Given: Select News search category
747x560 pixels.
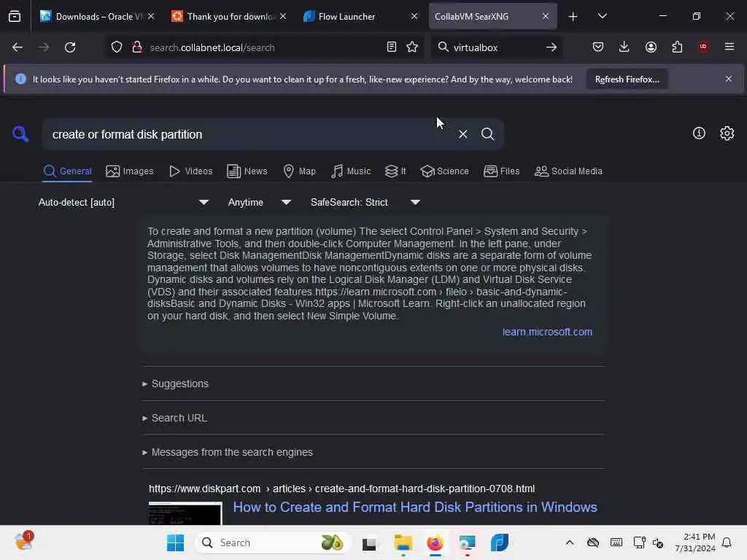Looking at the screenshot, I should coord(247,171).
